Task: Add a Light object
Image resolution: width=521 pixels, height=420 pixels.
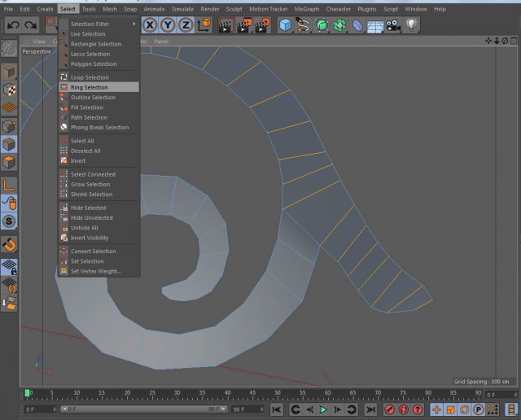Action: click(411, 25)
